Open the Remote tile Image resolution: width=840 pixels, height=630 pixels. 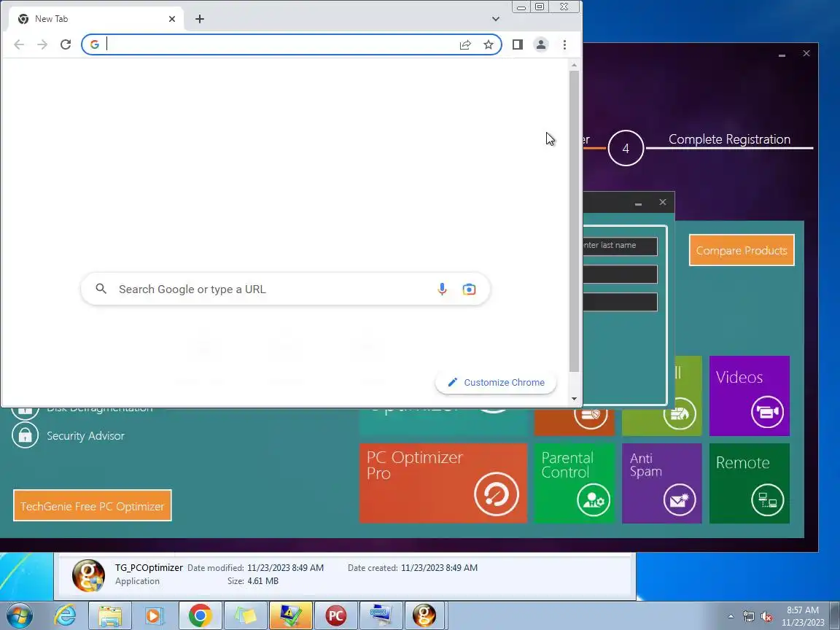pyautogui.click(x=749, y=483)
